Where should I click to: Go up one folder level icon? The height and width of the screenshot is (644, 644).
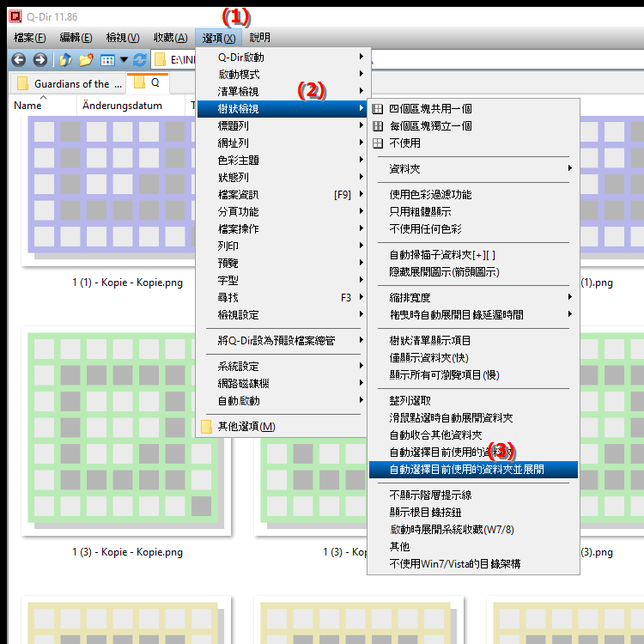click(65, 60)
